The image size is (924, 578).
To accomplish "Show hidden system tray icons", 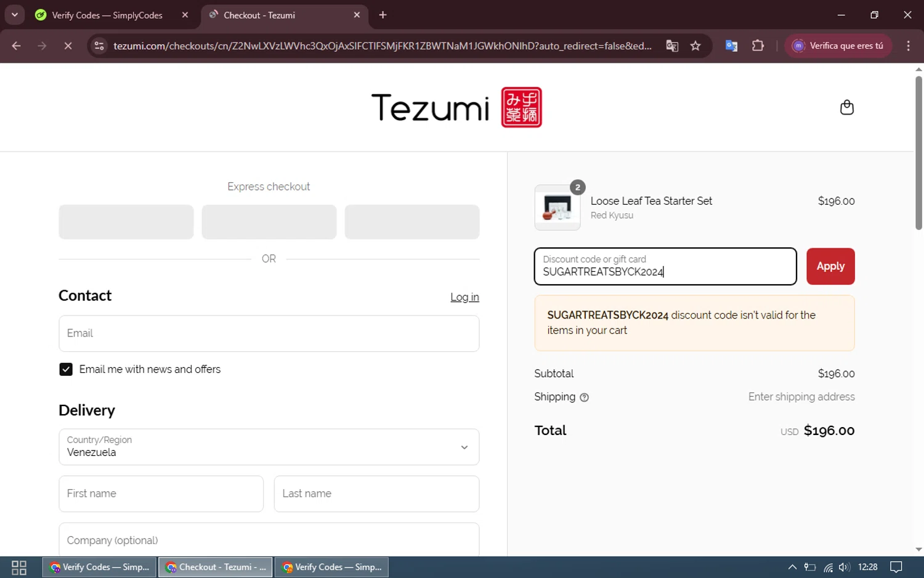I will (x=792, y=567).
